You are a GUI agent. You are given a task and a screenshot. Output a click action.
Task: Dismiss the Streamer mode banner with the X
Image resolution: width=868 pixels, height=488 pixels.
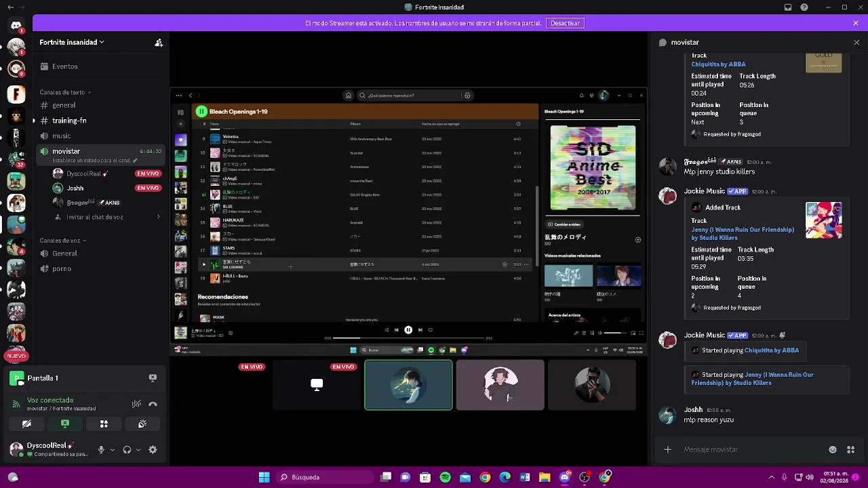856,23
